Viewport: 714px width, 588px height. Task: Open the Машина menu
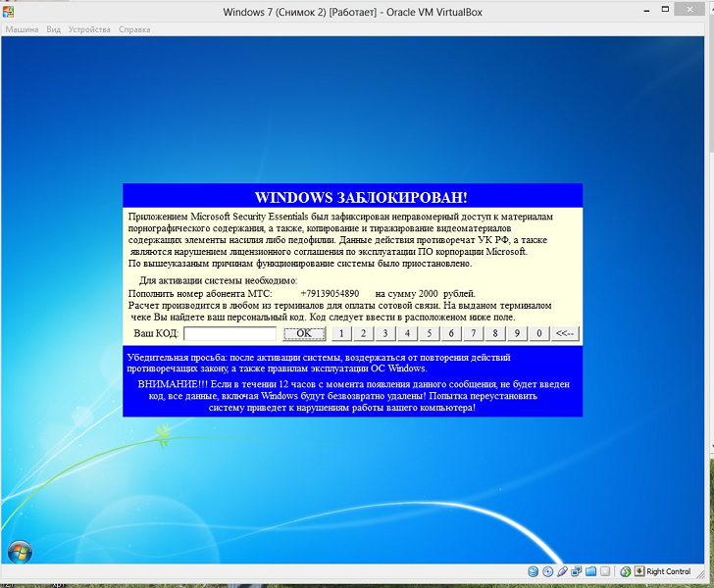pyautogui.click(x=22, y=29)
